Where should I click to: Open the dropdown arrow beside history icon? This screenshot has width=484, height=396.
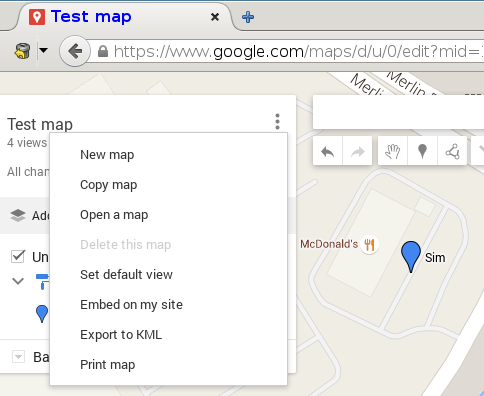(x=43, y=51)
